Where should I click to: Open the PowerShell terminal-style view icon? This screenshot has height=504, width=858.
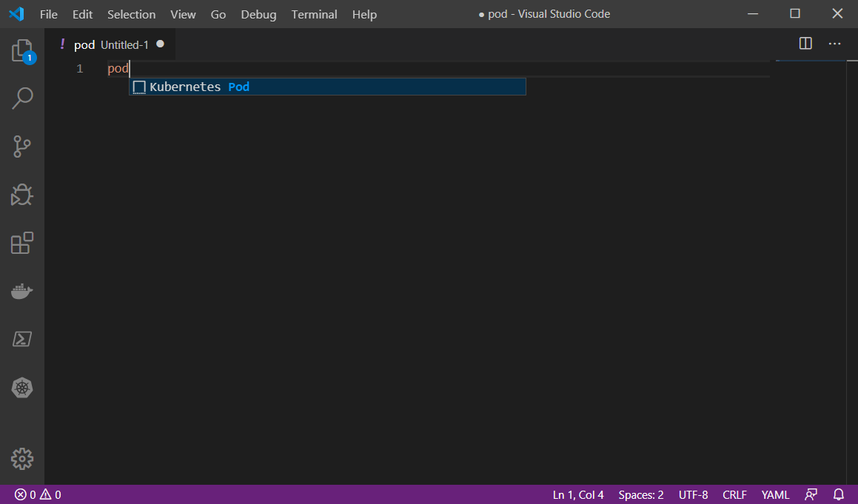point(22,339)
